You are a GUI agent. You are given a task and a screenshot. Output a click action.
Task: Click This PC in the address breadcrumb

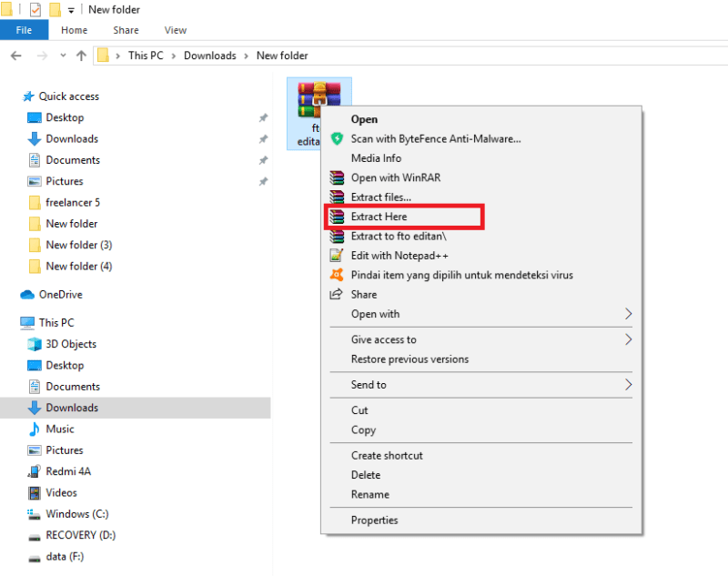146,56
